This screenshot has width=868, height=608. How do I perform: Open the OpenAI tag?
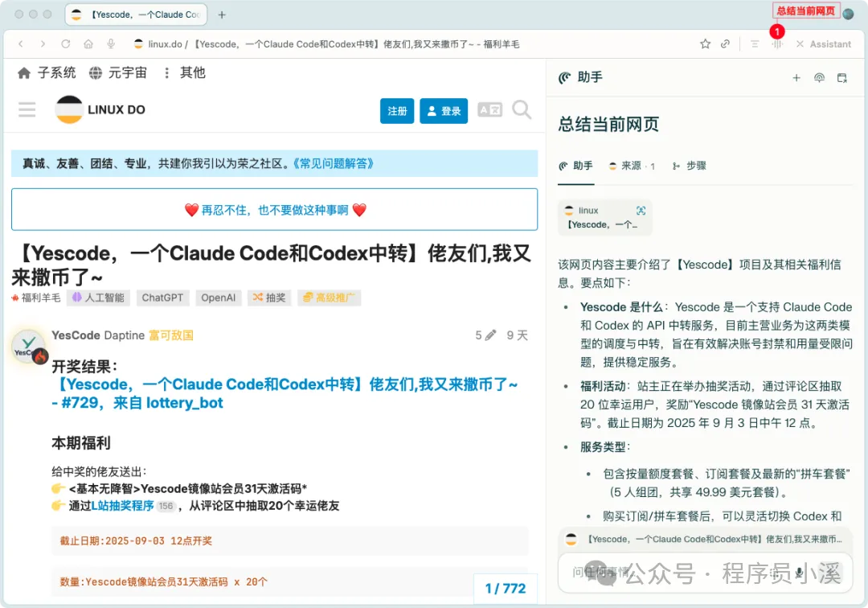click(x=218, y=298)
